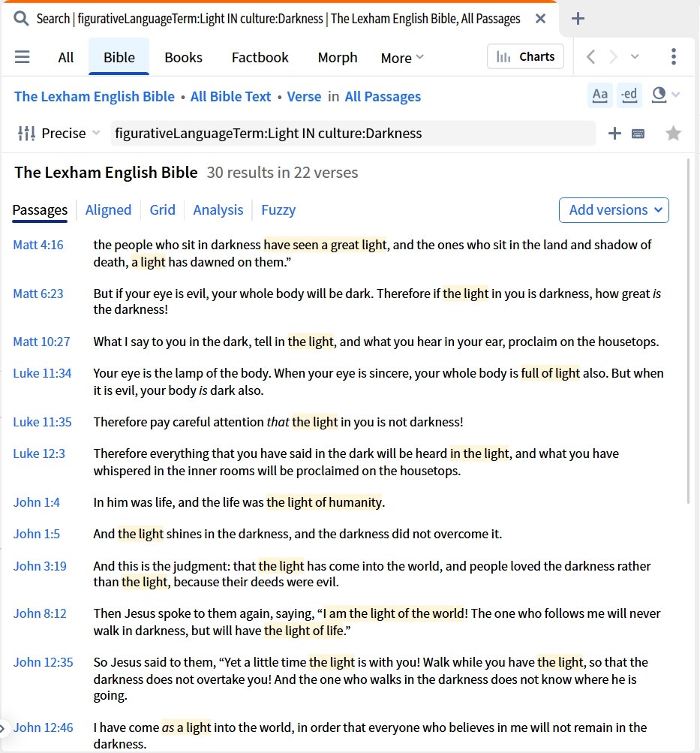Open the Luke 12:3 reference
700x753 pixels.
click(x=39, y=453)
